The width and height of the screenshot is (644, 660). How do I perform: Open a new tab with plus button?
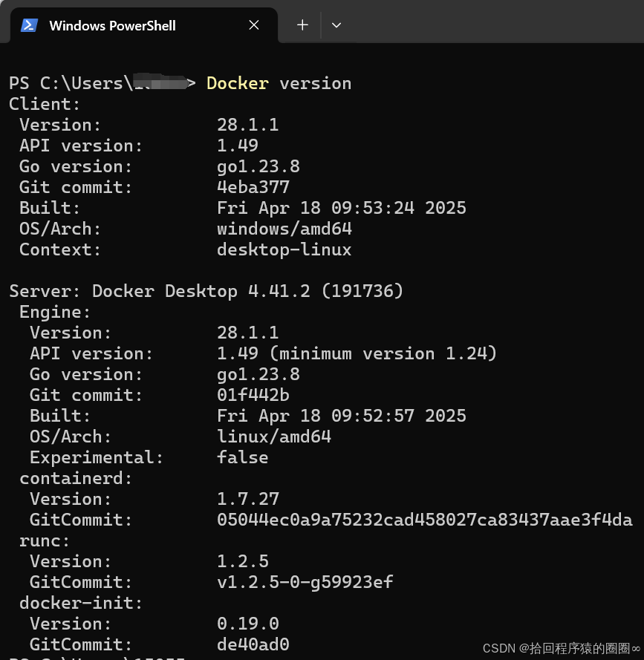coord(302,25)
